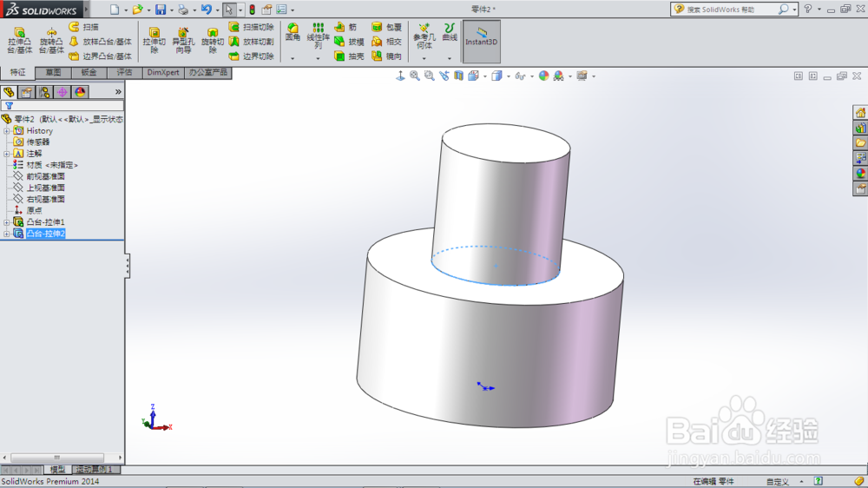This screenshot has width=868, height=488.
Task: Open FeatureManager design tree tab icon
Action: (9, 92)
